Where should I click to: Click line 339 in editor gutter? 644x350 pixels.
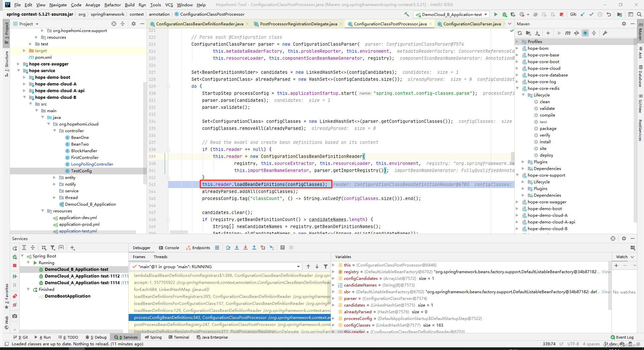152,156
